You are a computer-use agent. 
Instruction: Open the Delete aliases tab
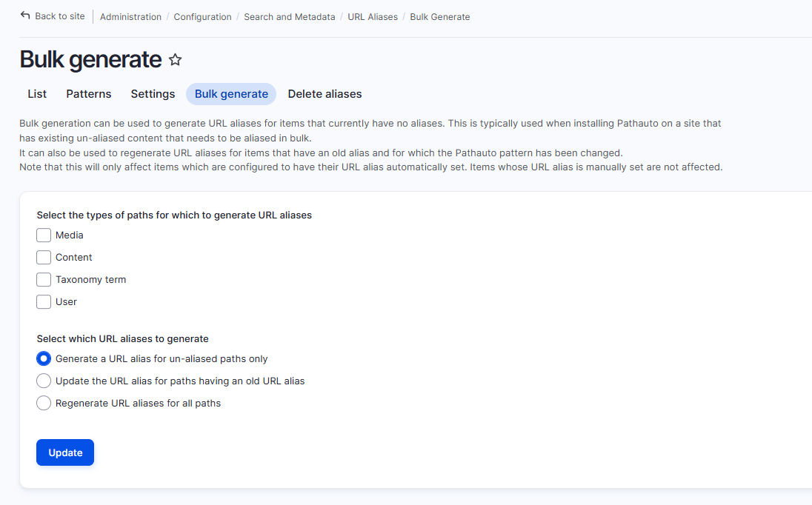click(325, 94)
